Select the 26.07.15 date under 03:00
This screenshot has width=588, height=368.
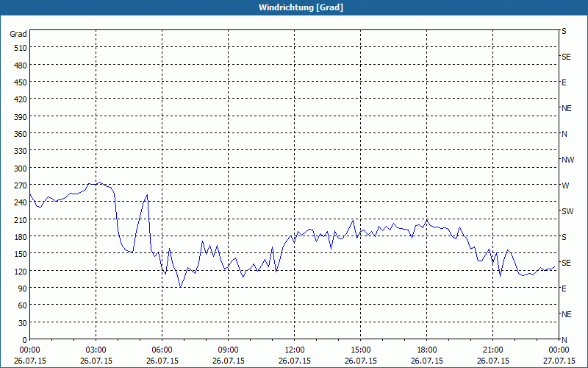[96, 361]
